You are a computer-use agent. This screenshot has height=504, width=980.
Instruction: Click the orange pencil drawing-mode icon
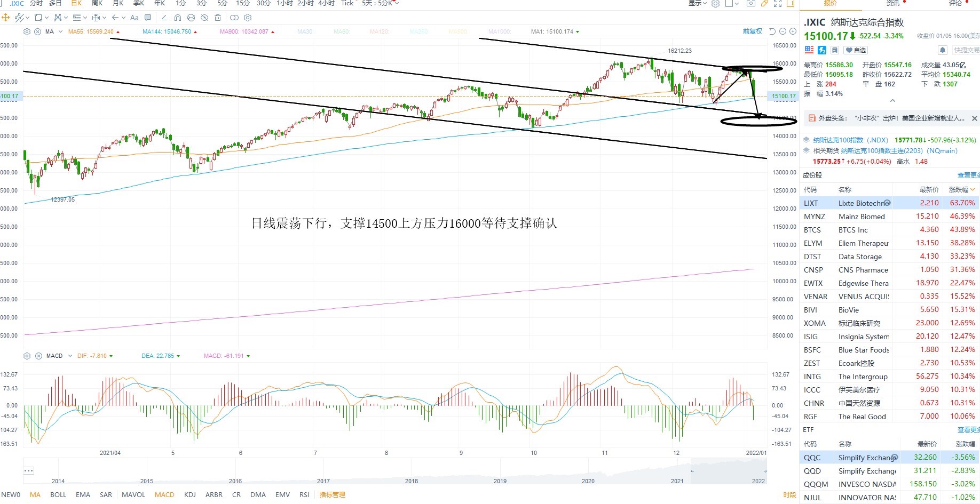pos(764,3)
